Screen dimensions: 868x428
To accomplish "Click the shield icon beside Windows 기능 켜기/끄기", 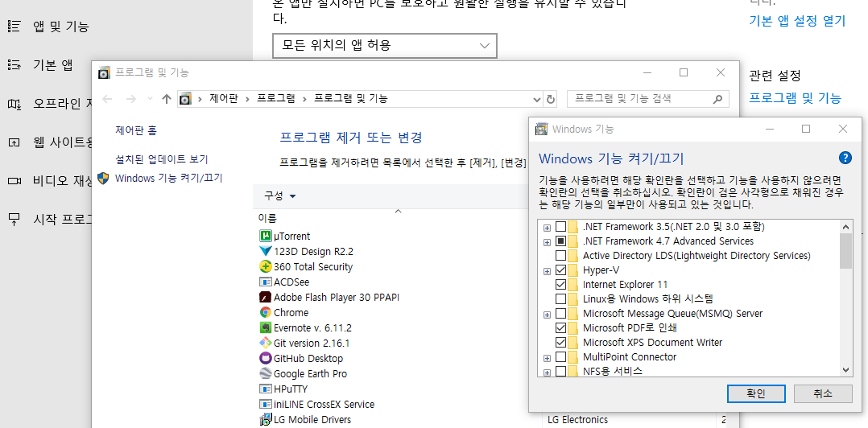I will tap(103, 178).
